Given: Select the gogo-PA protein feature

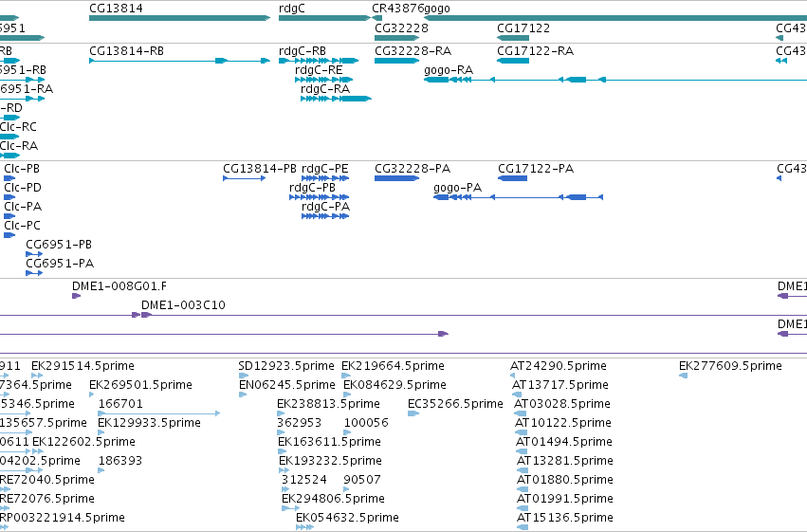Looking at the screenshot, I should (519, 197).
